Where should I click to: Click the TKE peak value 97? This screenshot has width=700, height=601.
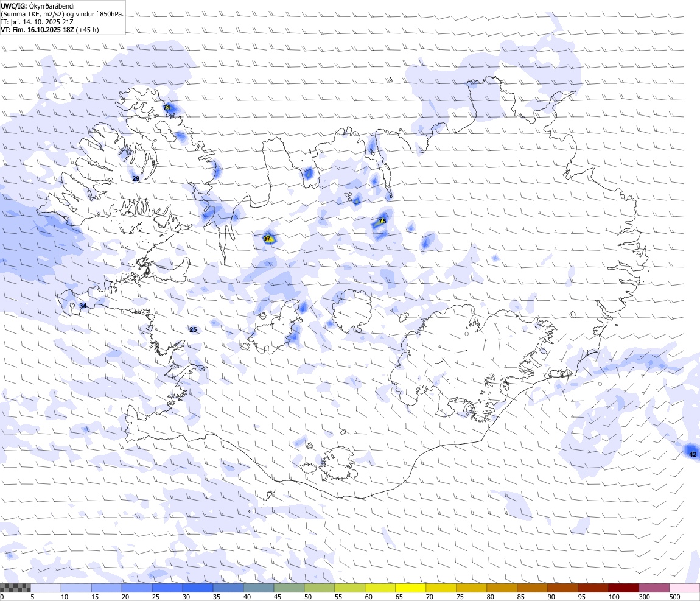pos(267,239)
